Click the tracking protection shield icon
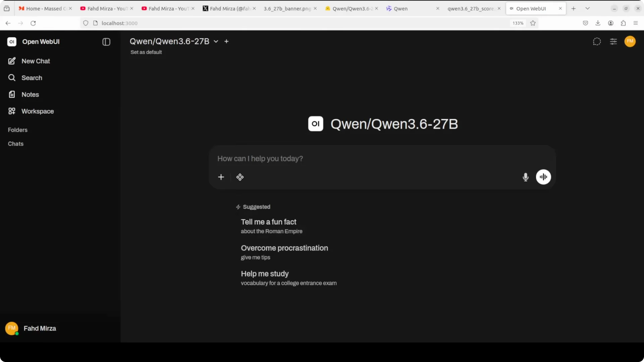Image resolution: width=644 pixels, height=362 pixels. click(x=86, y=23)
